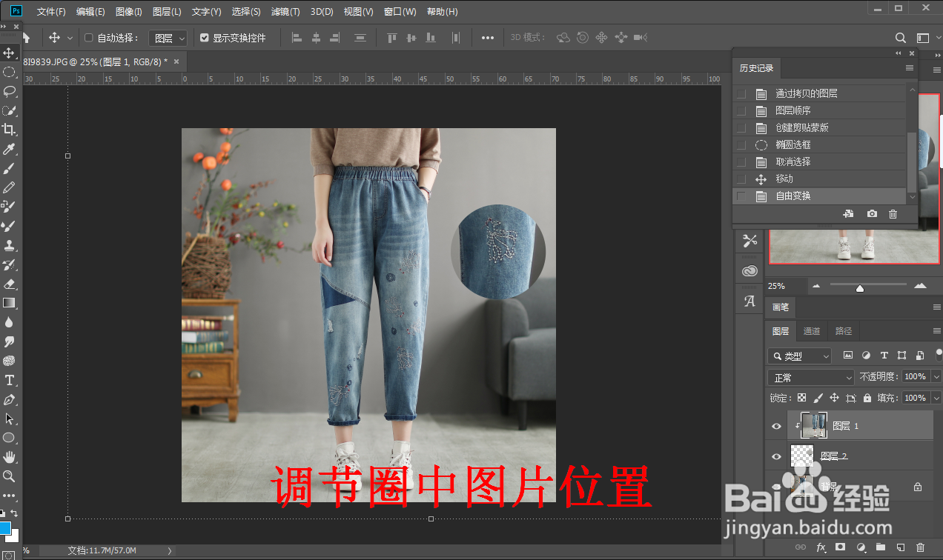The width and height of the screenshot is (943, 560).
Task: Open the 滤镜(T) menu
Action: tap(285, 12)
